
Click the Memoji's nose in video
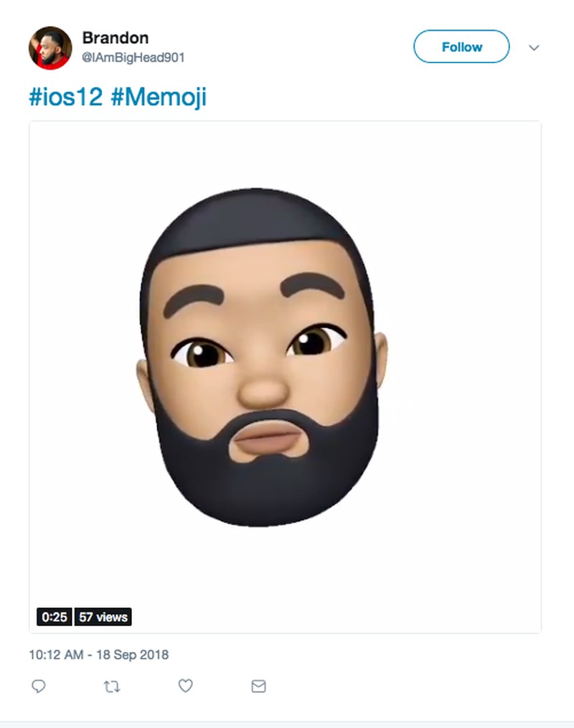(x=262, y=388)
